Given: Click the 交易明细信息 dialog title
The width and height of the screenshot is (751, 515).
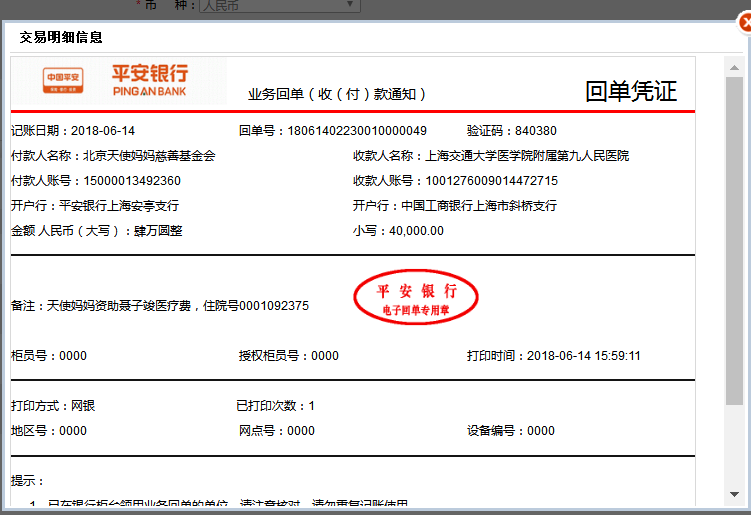Looking at the screenshot, I should [61, 37].
